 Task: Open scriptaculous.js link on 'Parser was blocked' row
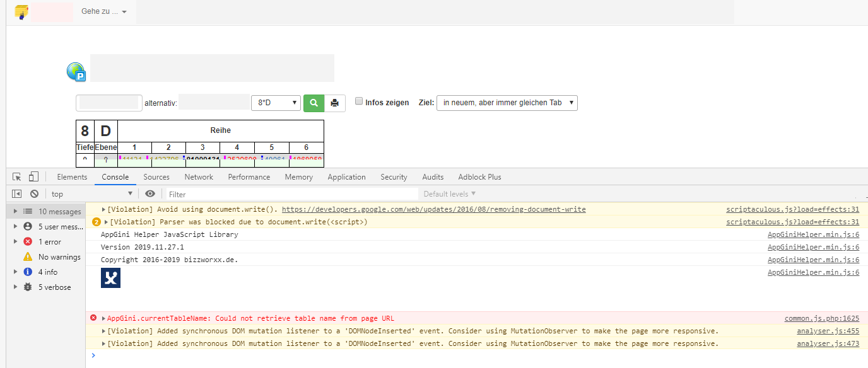click(792, 222)
